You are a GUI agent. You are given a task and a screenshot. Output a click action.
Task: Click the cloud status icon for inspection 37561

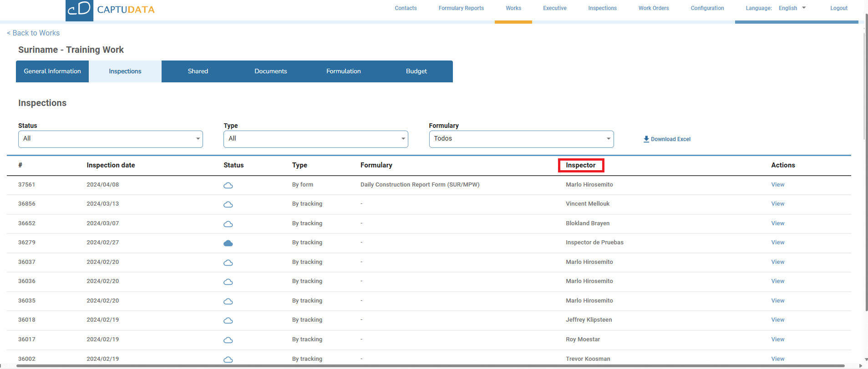(228, 185)
